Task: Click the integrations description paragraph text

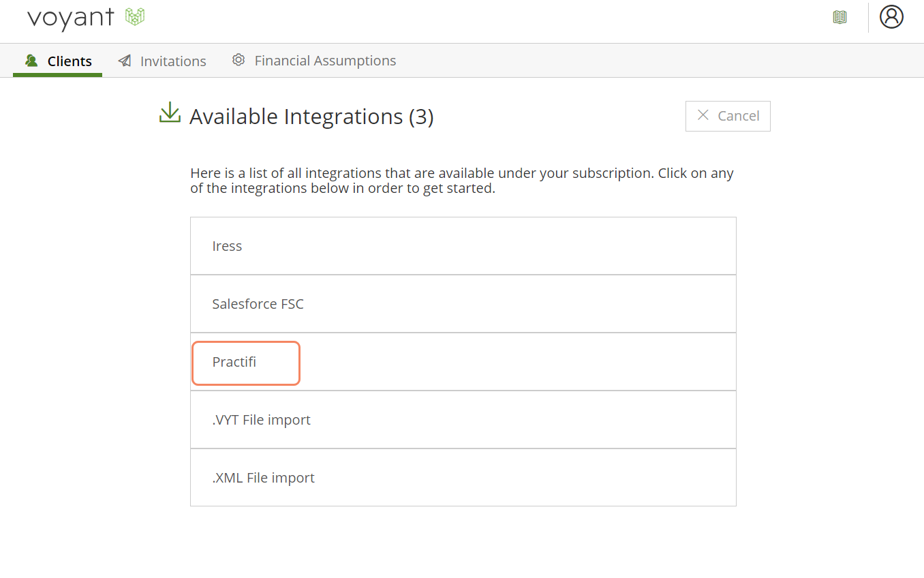Action: [461, 181]
